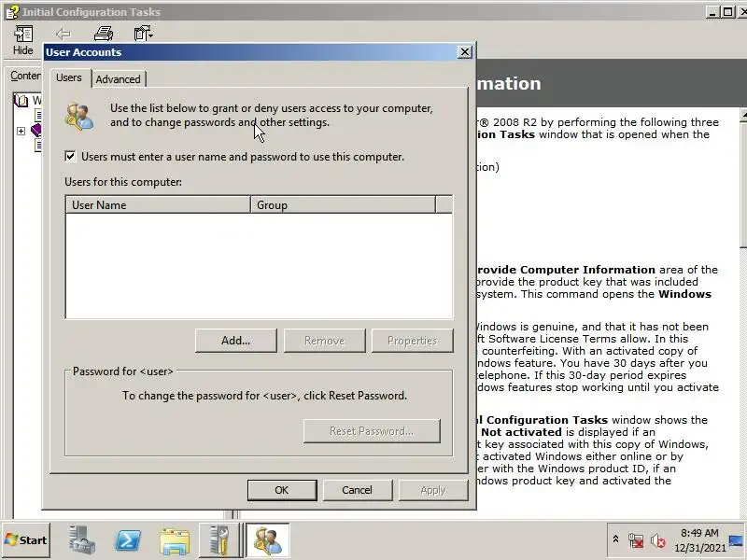
Task: Open Windows PowerShell from taskbar
Action: [128, 540]
